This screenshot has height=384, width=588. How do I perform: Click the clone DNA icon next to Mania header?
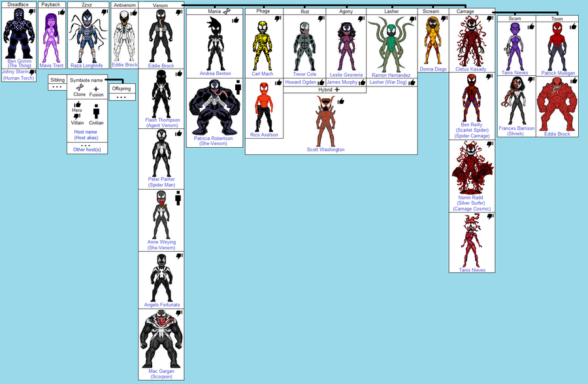pyautogui.click(x=226, y=12)
